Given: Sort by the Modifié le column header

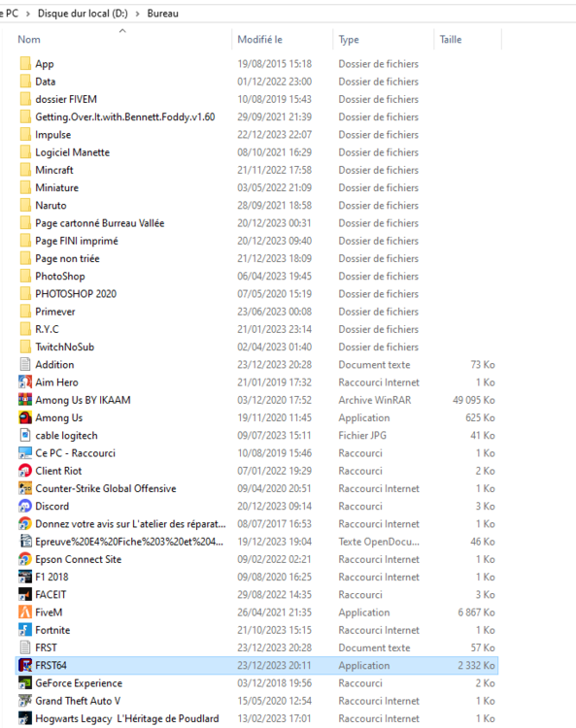Looking at the screenshot, I should pos(259,40).
